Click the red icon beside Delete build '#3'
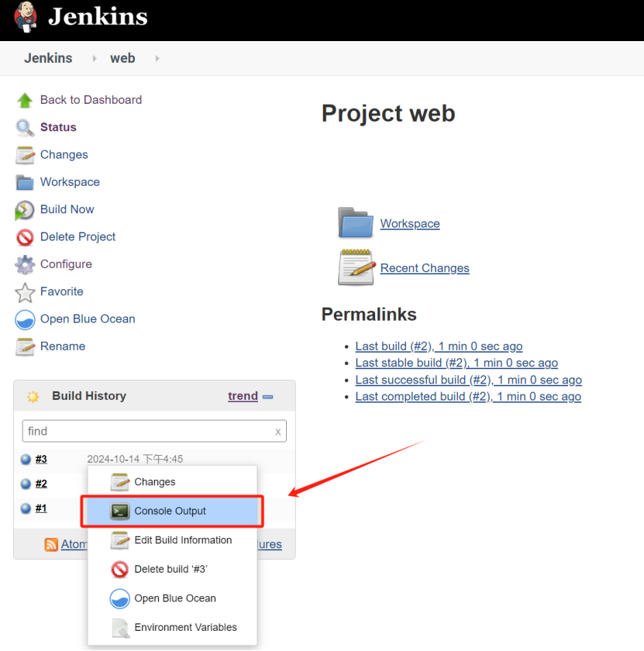The image size is (644, 651). click(x=119, y=569)
